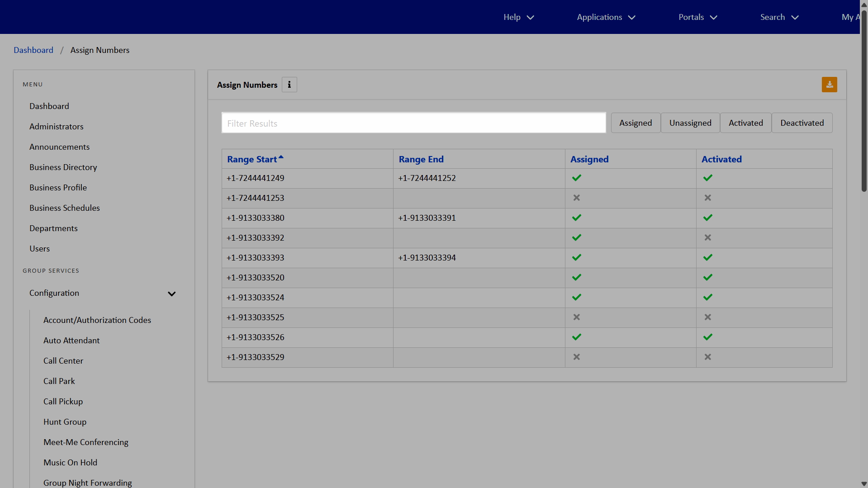Go to Dashboard breadcrumb link

click(33, 50)
